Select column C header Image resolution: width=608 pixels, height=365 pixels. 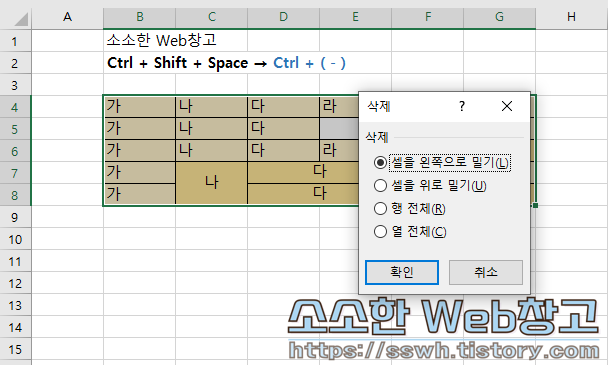[212, 17]
